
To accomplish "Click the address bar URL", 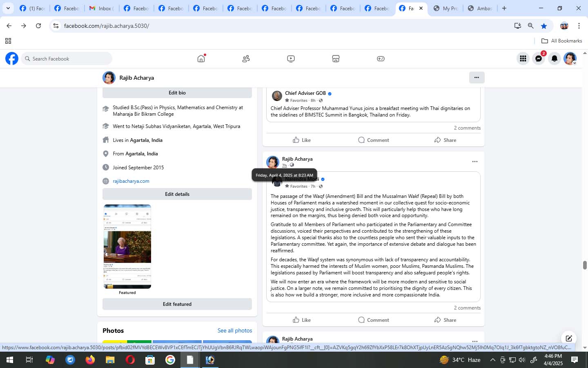I will click(107, 26).
